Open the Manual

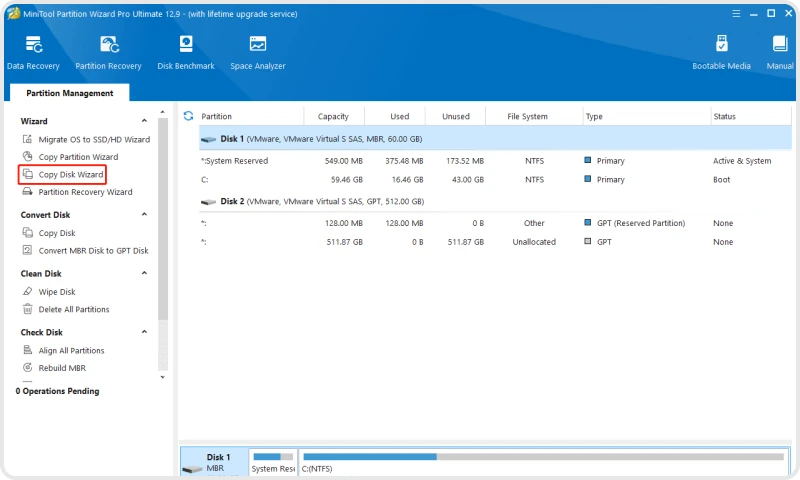pos(780,53)
